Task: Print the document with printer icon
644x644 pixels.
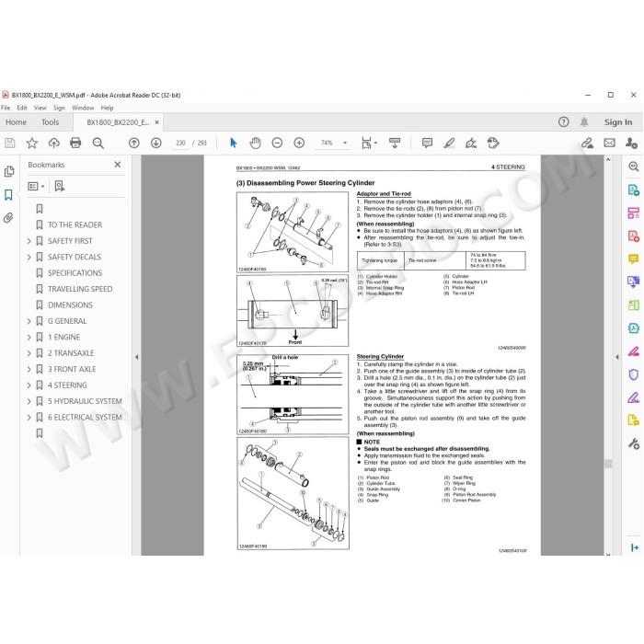Action: 75,143
